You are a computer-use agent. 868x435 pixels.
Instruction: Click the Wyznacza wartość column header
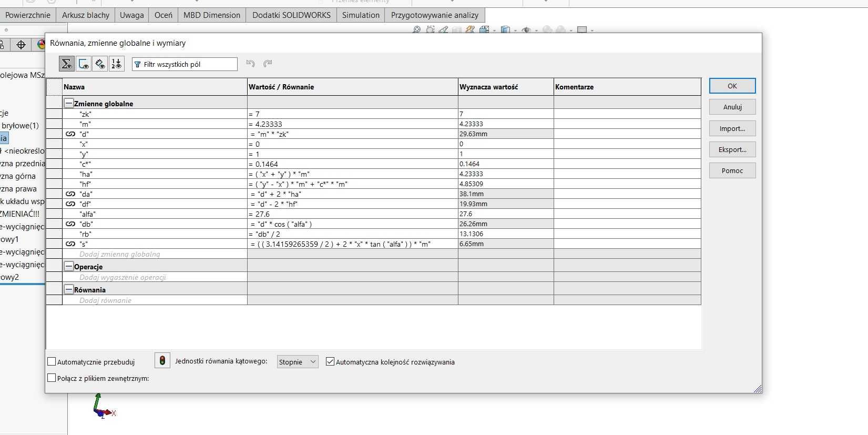[506, 87]
